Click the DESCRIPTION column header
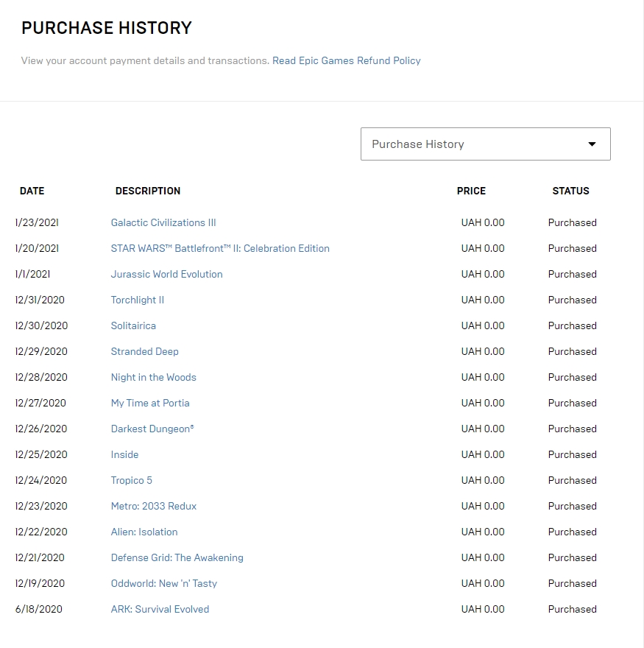The width and height of the screenshot is (644, 648). pos(148,191)
